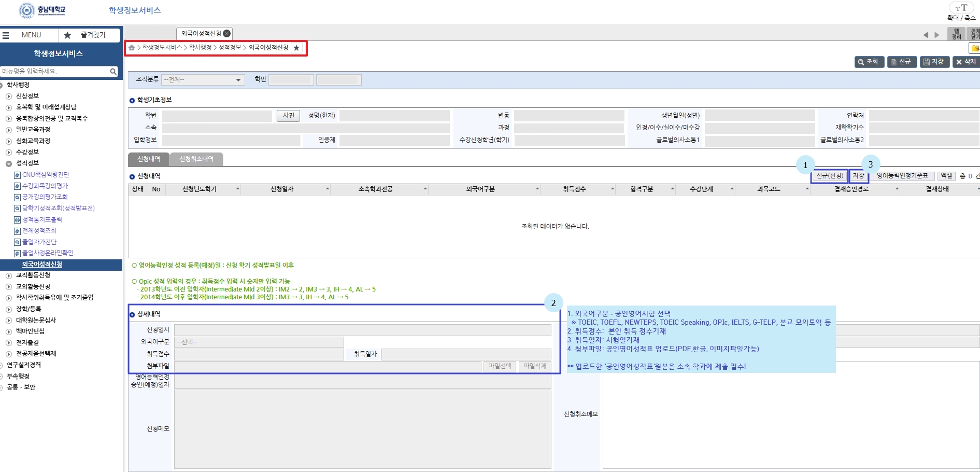Click the home icon in breadcrumb

[132, 48]
